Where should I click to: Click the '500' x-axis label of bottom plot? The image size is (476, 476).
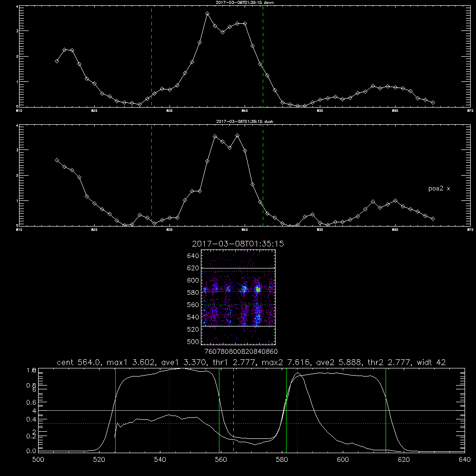click(38, 460)
